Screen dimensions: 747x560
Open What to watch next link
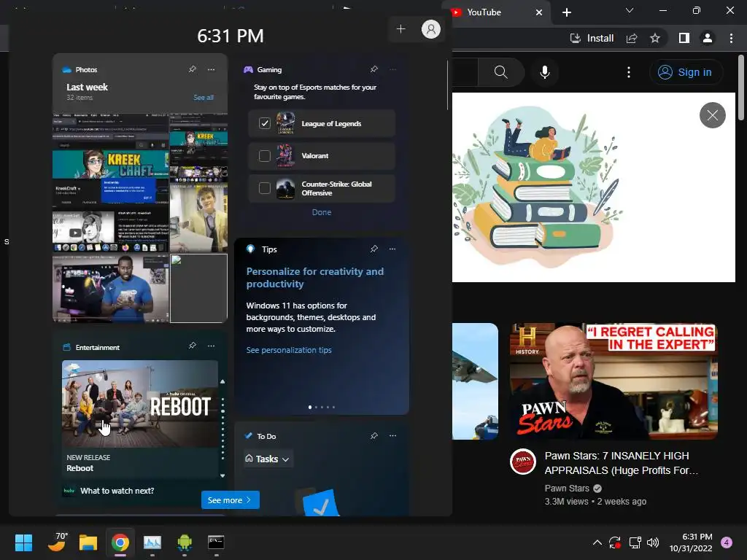(x=117, y=491)
